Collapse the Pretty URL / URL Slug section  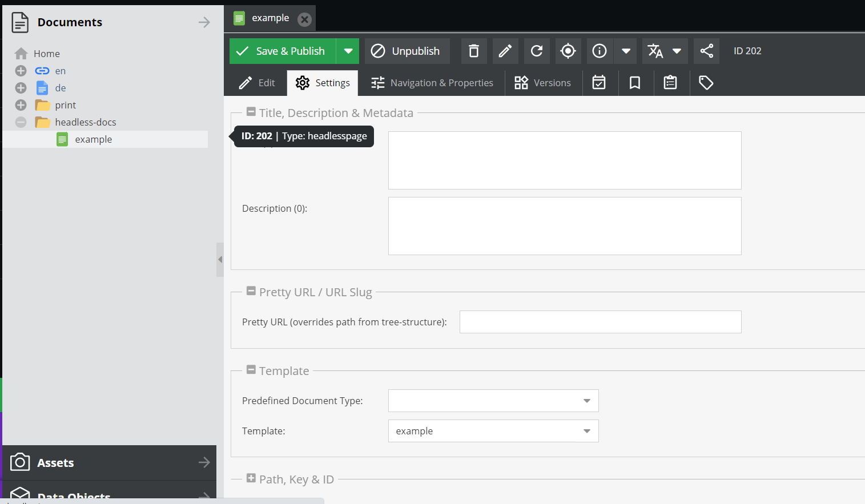point(251,291)
